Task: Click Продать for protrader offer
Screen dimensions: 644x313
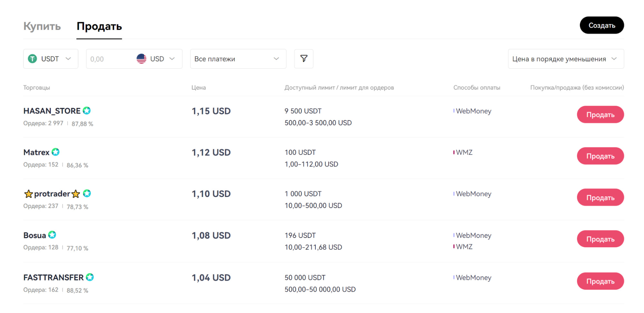Action: click(x=600, y=197)
